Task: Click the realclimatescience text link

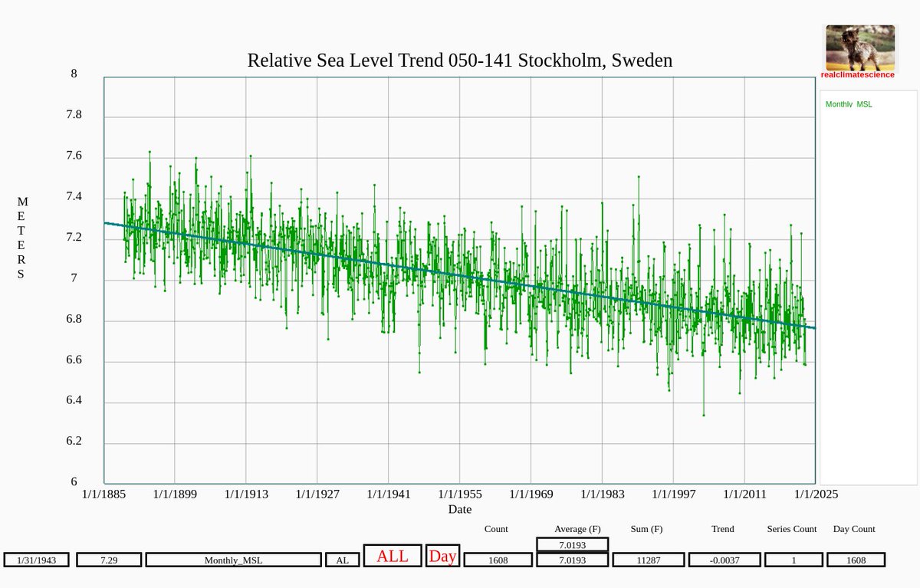Action: pos(859,74)
